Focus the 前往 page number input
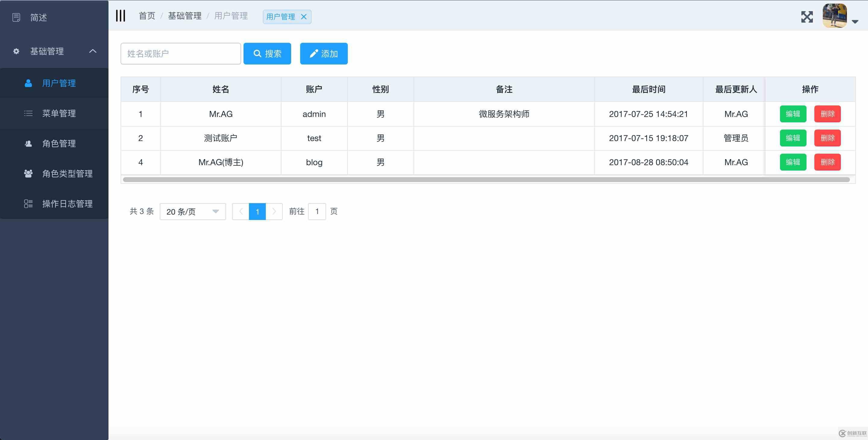The height and width of the screenshot is (440, 868). (317, 212)
